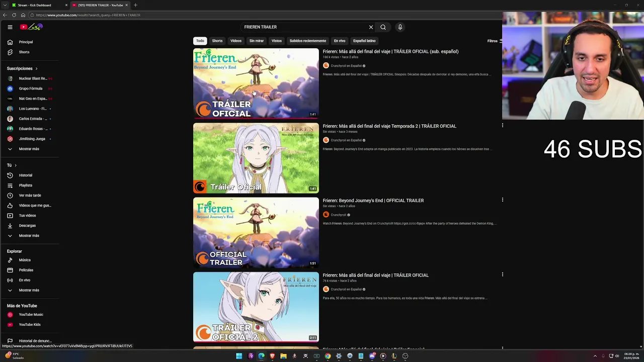Open options menu for TRÁILER OFICIAL 2 result
Viewport: 644px width, 362px height.
[502, 275]
